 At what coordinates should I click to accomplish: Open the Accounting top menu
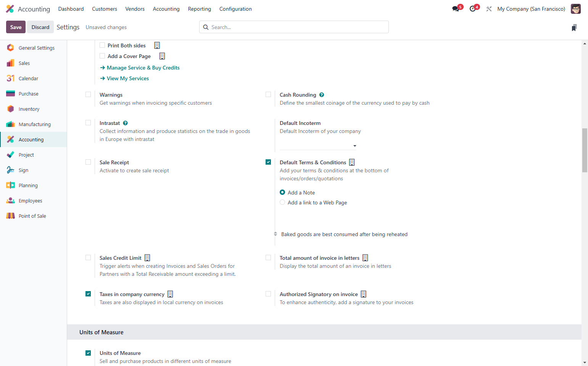coord(166,9)
